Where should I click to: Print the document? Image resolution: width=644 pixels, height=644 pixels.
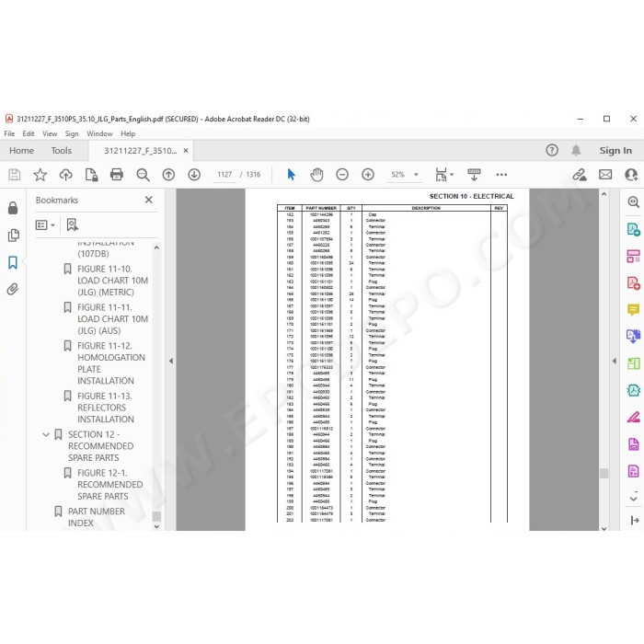[x=117, y=175]
